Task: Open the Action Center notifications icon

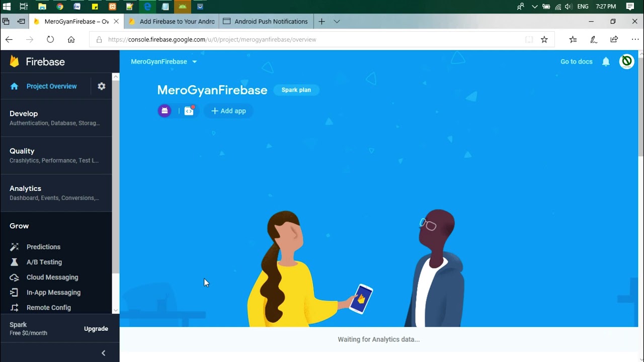Action: coord(630,7)
